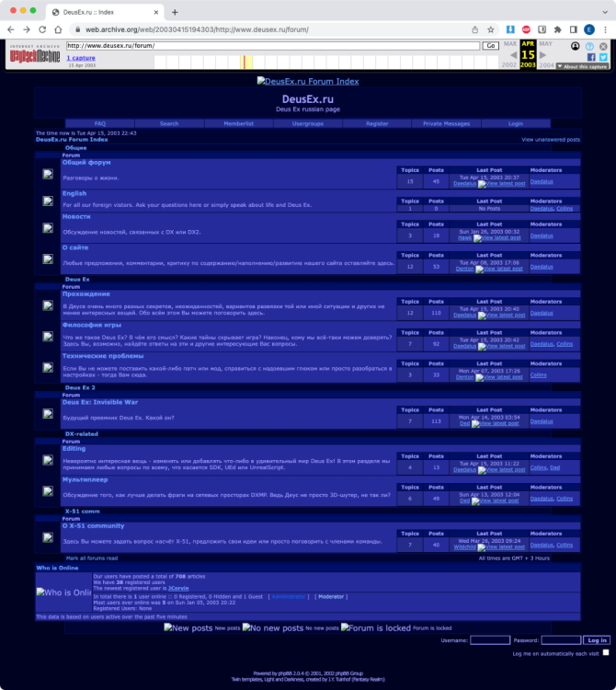Click the Username input field
The height and width of the screenshot is (690, 616).
pyautogui.click(x=490, y=640)
